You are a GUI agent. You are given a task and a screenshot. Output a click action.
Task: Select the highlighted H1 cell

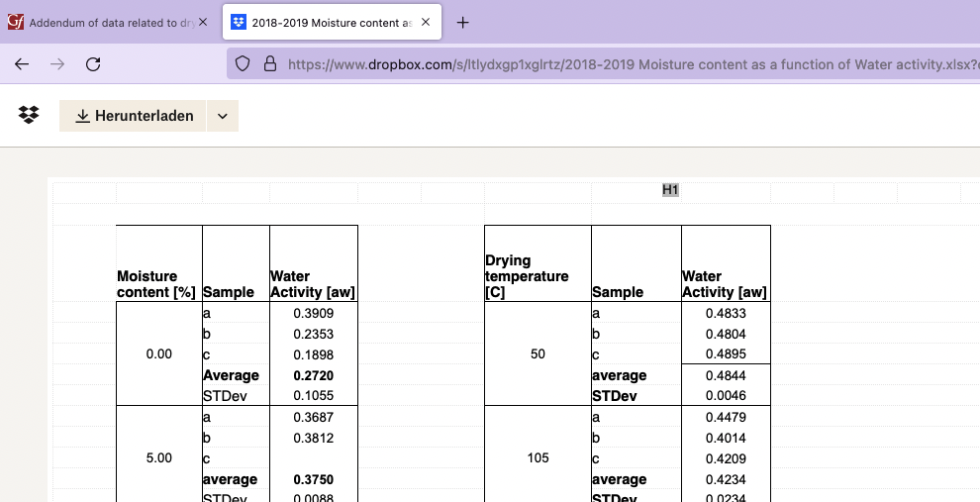click(670, 189)
